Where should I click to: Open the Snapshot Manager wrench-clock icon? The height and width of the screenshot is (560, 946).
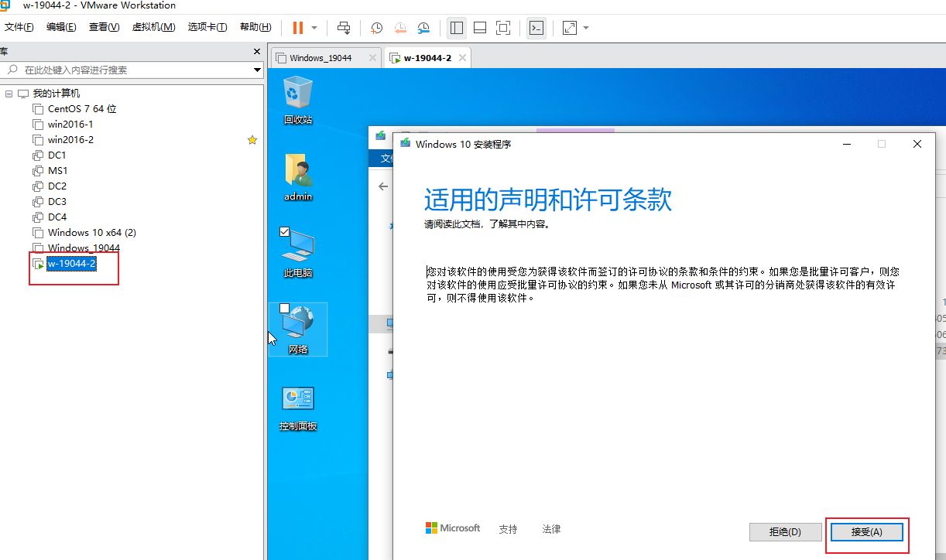(423, 28)
